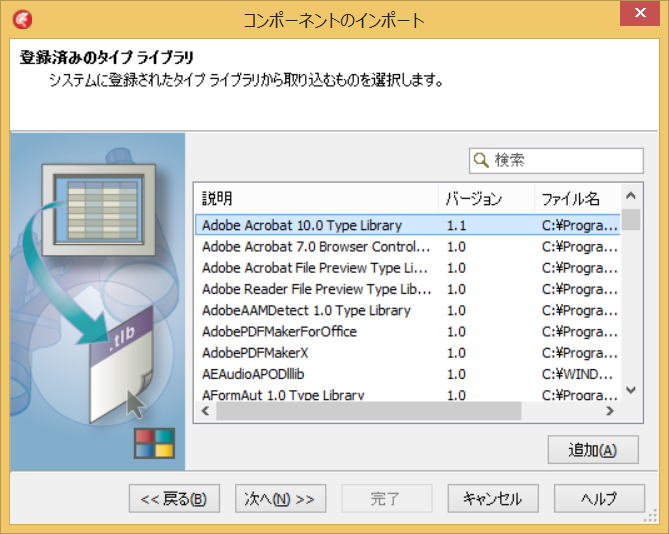Screen dimensions: 669x534
Task: Open help with the ヘルプ button
Action: coord(599,499)
